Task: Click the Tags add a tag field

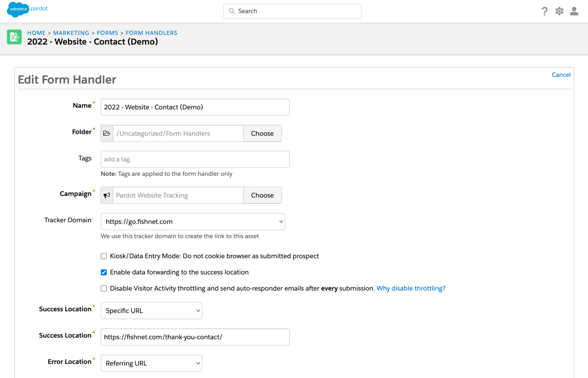Action: 195,159
